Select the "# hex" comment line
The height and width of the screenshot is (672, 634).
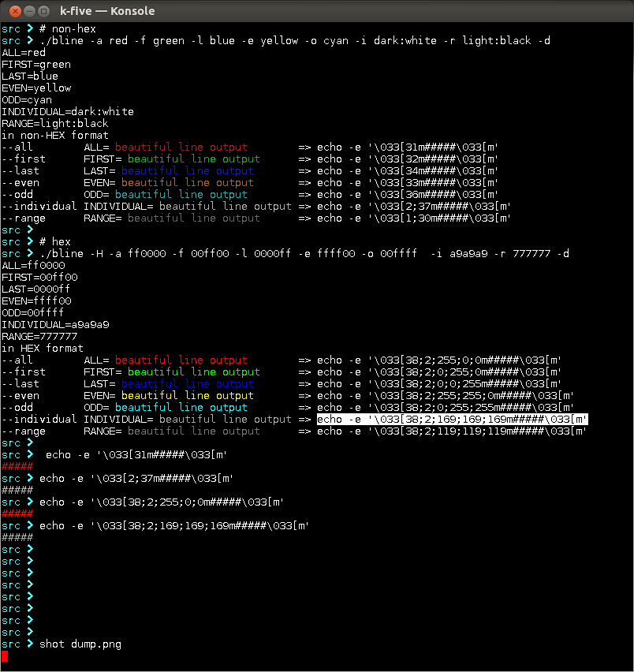coord(55,242)
